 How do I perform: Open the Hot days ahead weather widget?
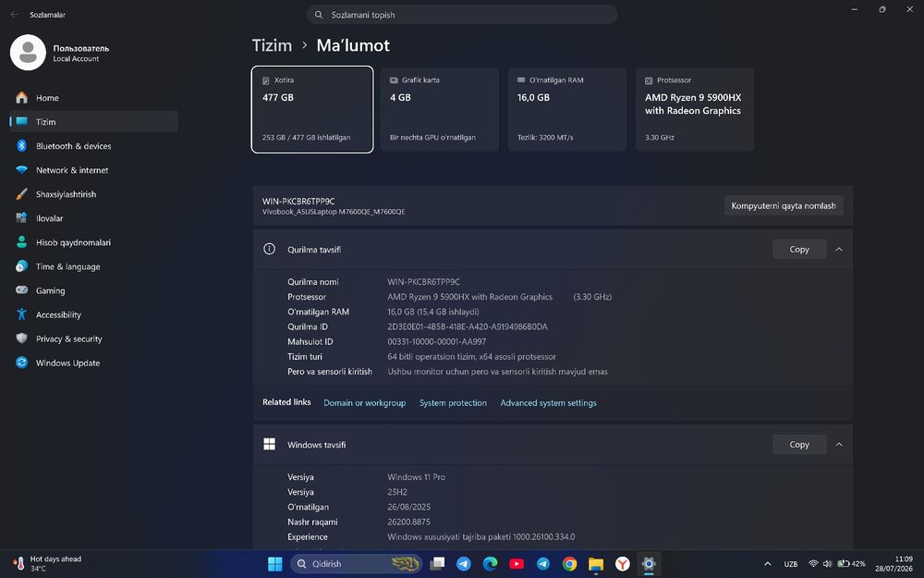pos(48,564)
